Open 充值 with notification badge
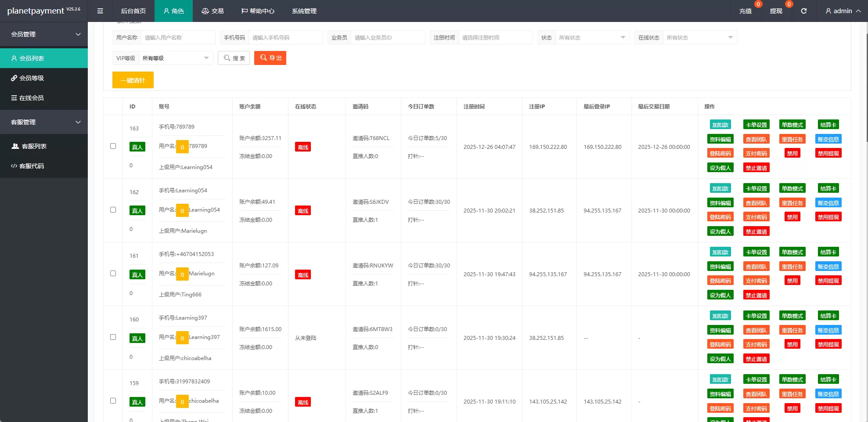Image resolution: width=868 pixels, height=422 pixels. [x=745, y=11]
